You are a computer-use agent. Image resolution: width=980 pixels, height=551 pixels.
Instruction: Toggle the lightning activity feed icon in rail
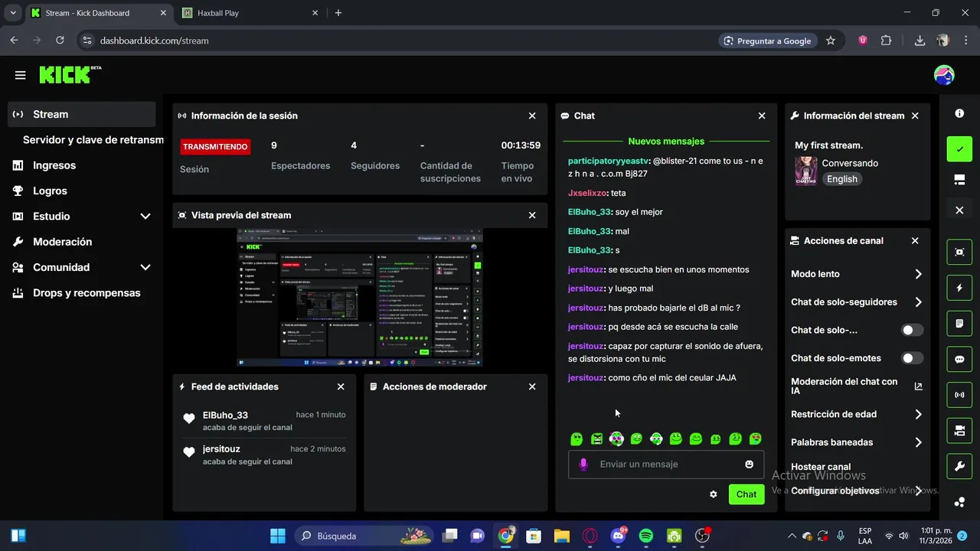[959, 288]
